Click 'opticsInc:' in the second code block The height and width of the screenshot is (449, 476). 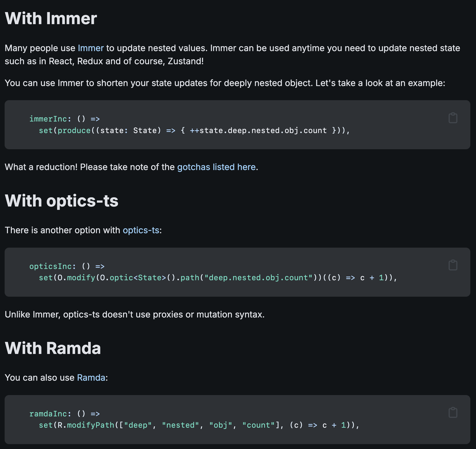click(x=53, y=266)
